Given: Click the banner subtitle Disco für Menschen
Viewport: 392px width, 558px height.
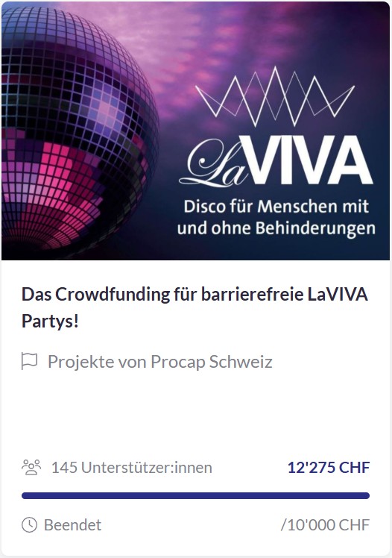Looking at the screenshot, I should [x=276, y=207].
